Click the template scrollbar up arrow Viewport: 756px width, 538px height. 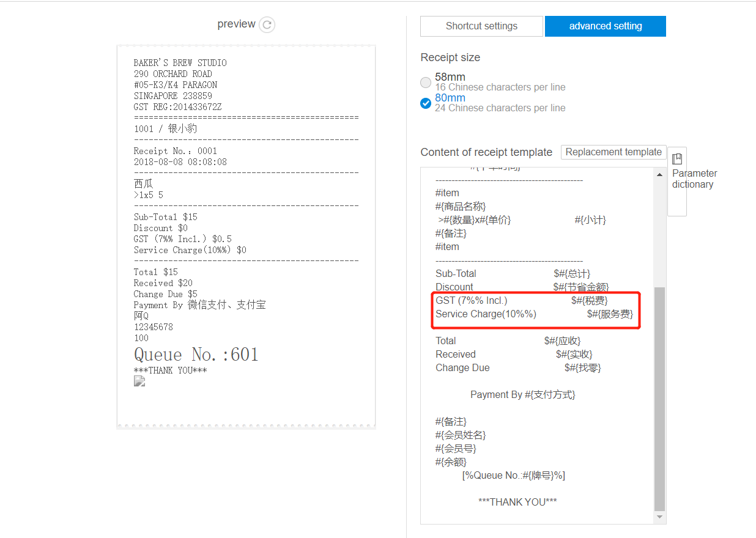click(x=659, y=174)
